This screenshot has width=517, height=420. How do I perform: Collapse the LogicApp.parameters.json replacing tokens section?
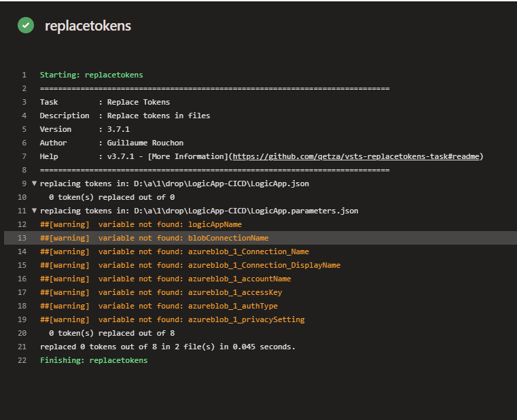pyautogui.click(x=34, y=211)
